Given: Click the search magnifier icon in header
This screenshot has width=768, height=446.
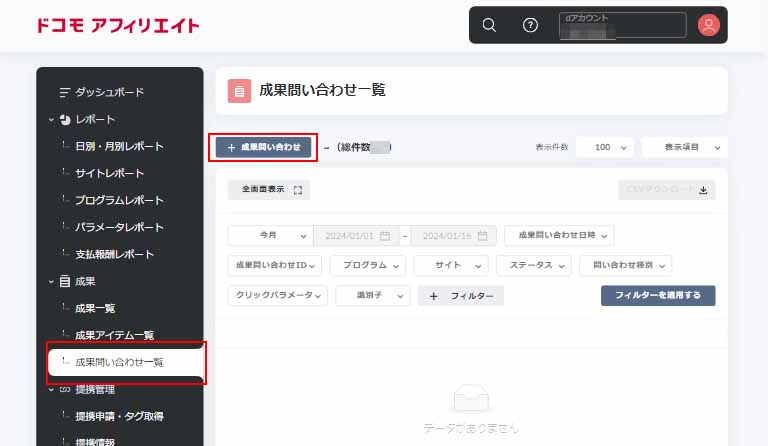Looking at the screenshot, I should 489,25.
